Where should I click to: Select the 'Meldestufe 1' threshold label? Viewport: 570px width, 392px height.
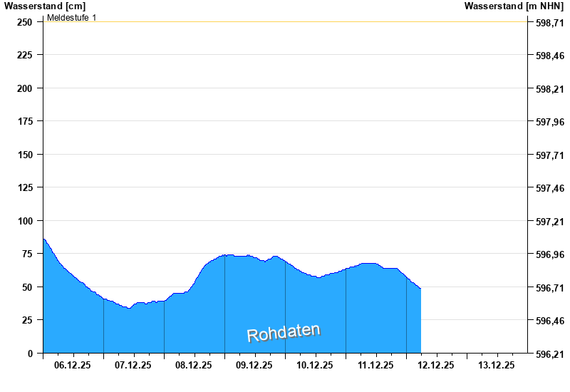pyautogui.click(x=72, y=17)
